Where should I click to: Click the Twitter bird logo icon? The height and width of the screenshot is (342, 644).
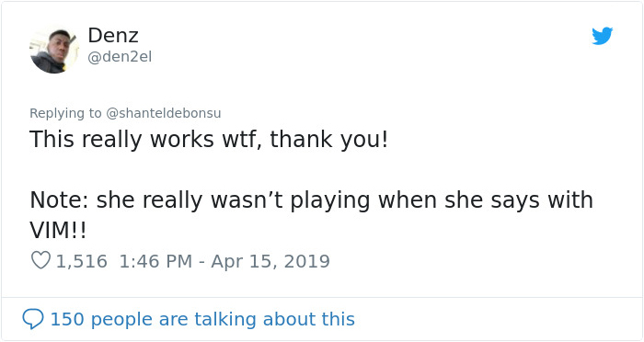point(602,36)
